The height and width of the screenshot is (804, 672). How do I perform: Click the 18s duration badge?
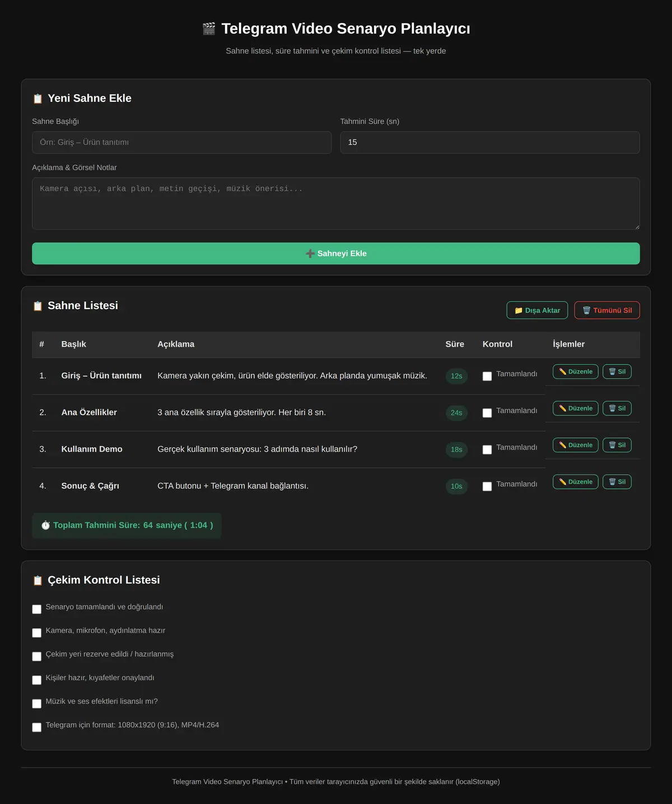(x=456, y=450)
